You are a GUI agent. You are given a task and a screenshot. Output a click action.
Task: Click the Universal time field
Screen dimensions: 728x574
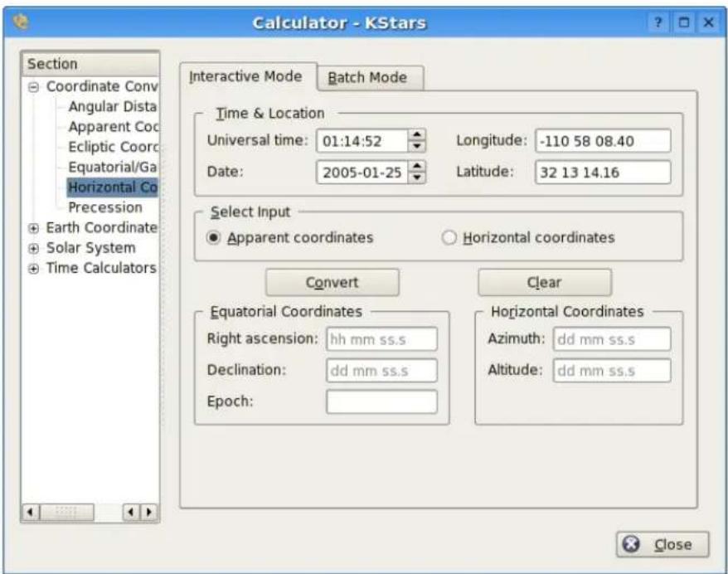(x=362, y=141)
